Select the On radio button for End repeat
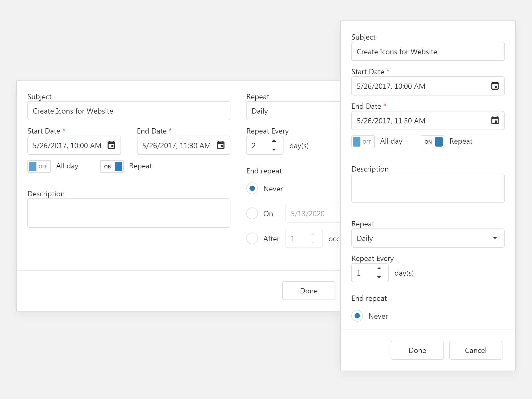 pyautogui.click(x=252, y=214)
